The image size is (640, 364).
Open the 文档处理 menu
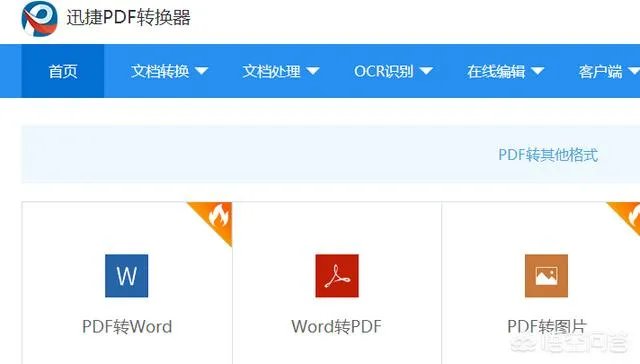point(281,71)
